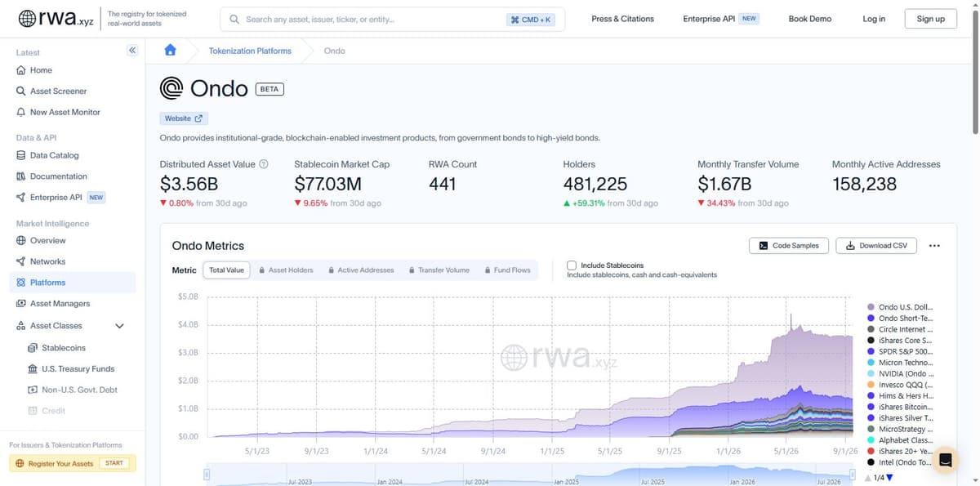Click the page vertical scrollbar
The width and height of the screenshot is (980, 486).
point(975,74)
